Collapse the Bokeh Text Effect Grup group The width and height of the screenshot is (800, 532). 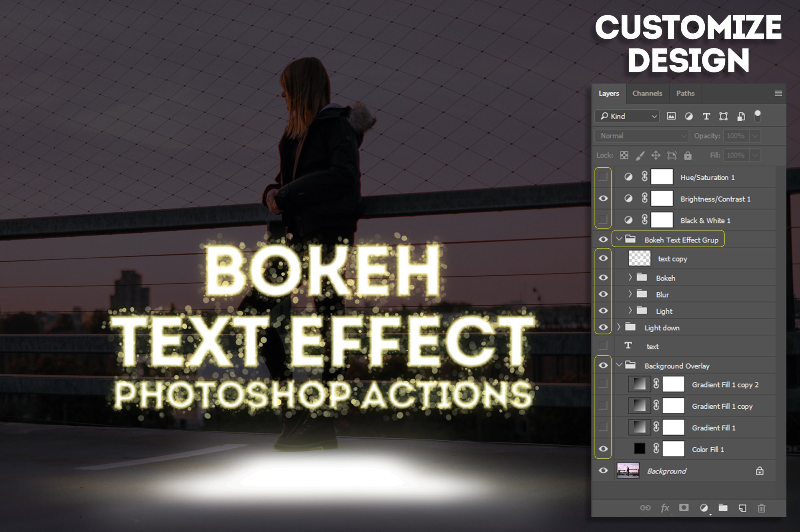pos(619,239)
